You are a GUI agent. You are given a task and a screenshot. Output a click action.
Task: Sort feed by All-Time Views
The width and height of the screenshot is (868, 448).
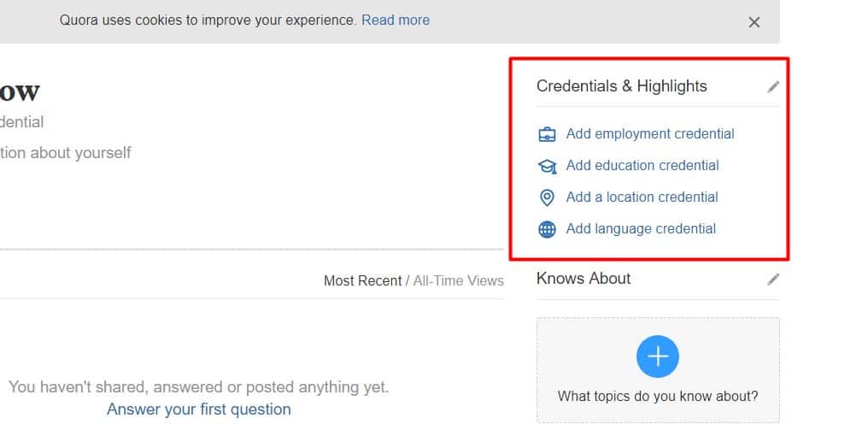coord(459,280)
